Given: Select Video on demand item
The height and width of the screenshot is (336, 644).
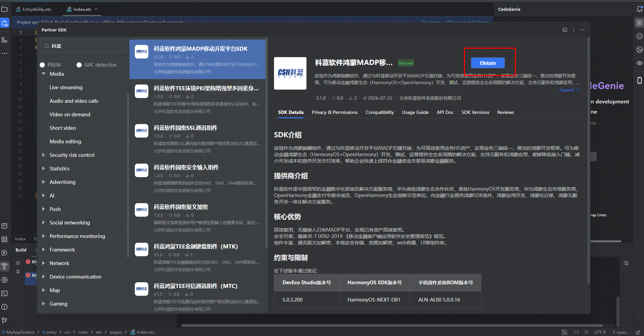Looking at the screenshot, I should [70, 114].
